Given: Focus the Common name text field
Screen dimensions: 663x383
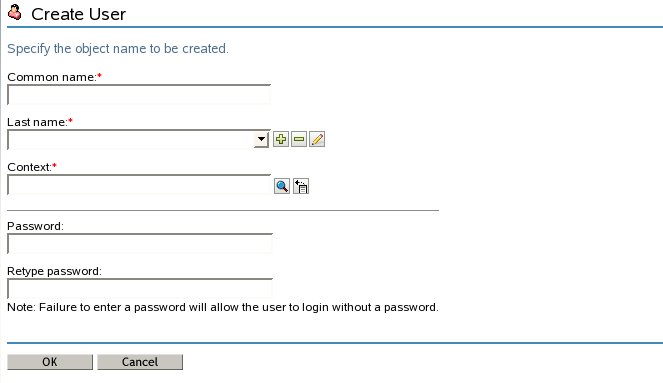Looking at the screenshot, I should pyautogui.click(x=139, y=94).
